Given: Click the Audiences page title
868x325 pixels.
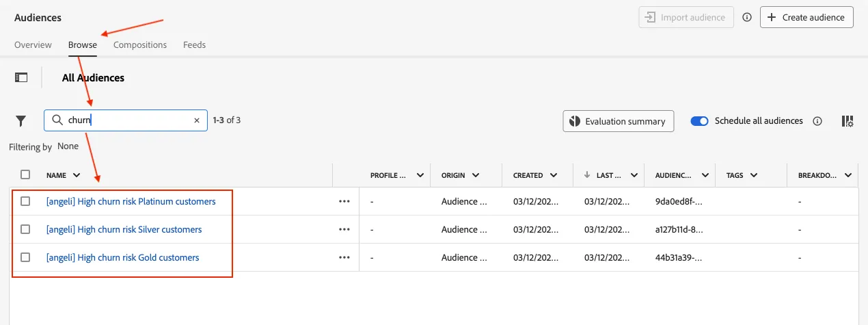Looking at the screenshot, I should [x=38, y=17].
